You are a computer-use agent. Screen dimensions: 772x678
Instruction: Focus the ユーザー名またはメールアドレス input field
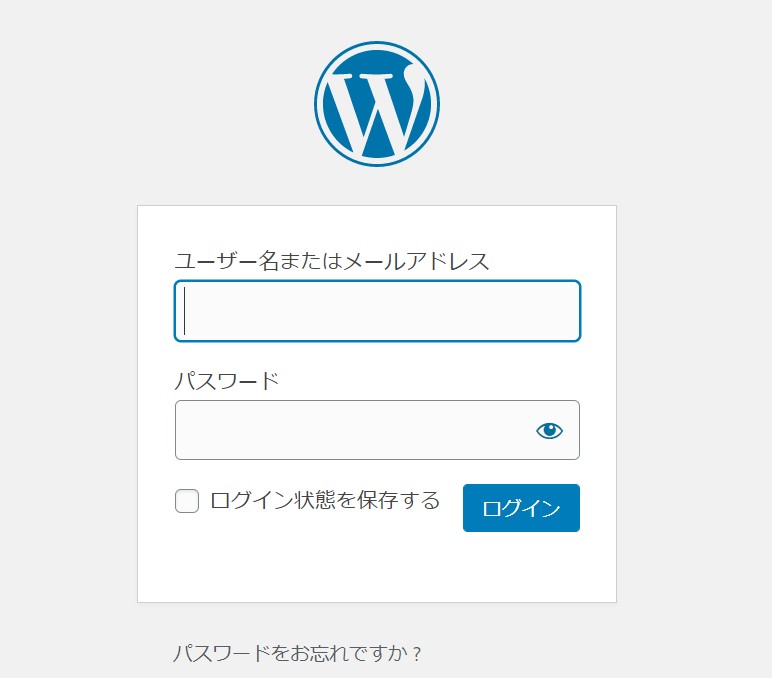pyautogui.click(x=377, y=311)
